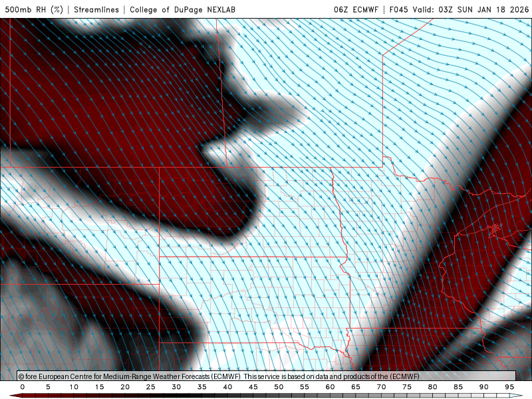The image size is (532, 399).
Task: Click the "40" color scale label
Action: pyautogui.click(x=227, y=387)
